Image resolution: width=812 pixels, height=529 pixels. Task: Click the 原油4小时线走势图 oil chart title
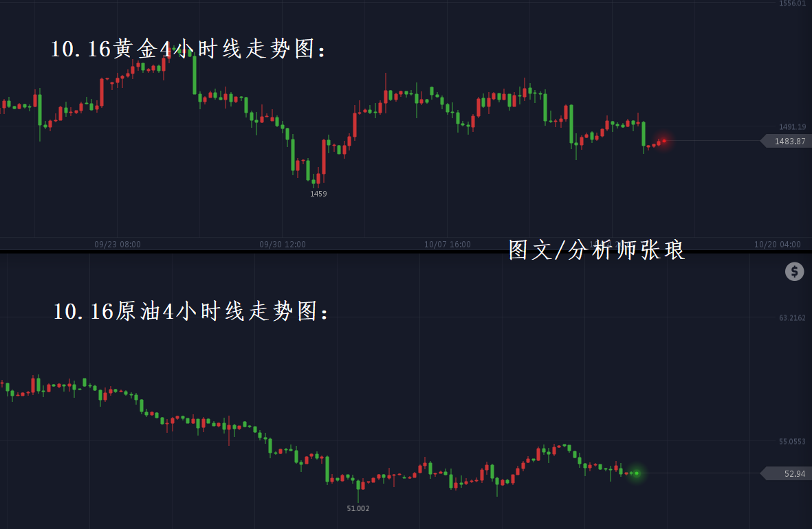193,312
